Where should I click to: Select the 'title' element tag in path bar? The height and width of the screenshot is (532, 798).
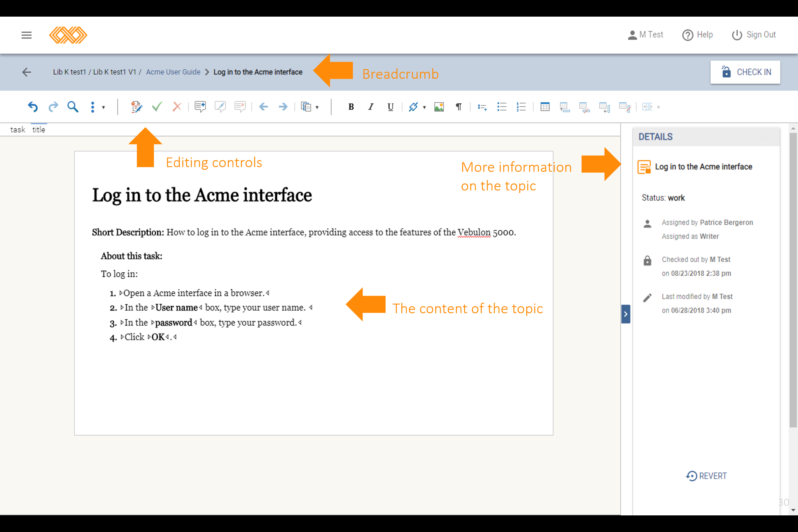tap(39, 129)
